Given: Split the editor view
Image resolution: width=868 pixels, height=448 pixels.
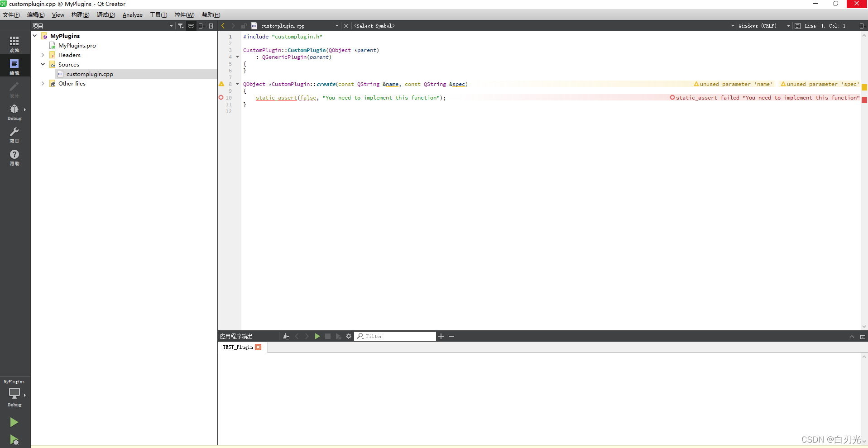Looking at the screenshot, I should point(863,26).
